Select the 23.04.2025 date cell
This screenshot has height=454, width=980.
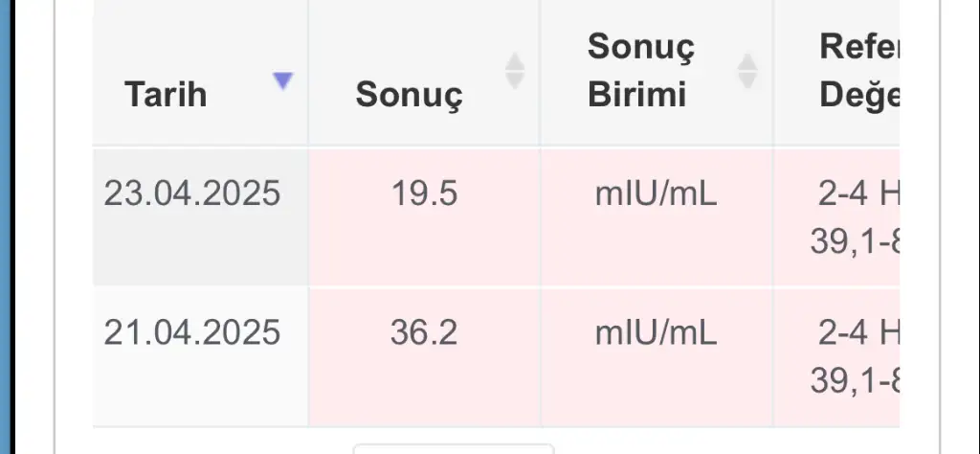click(191, 194)
